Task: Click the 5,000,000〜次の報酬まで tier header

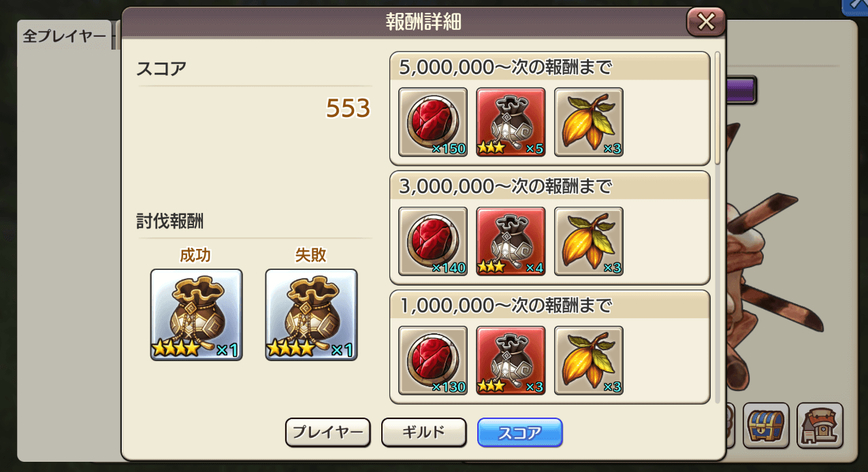Action: [x=550, y=67]
